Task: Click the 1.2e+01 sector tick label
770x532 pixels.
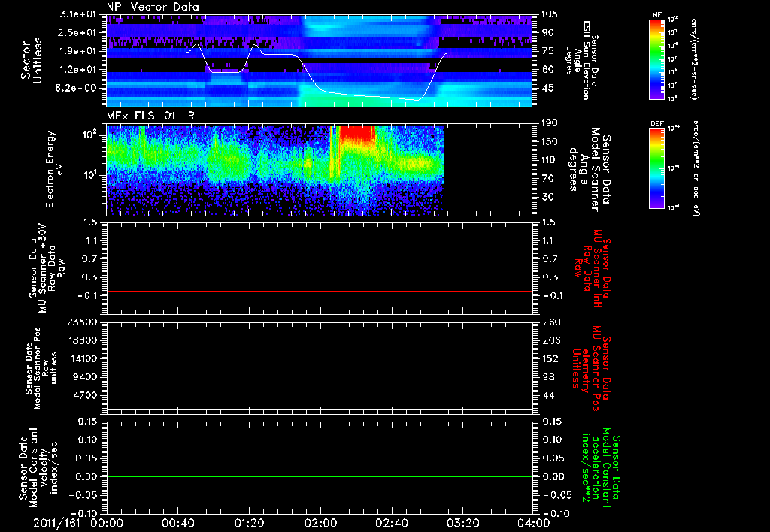Action: (x=78, y=70)
